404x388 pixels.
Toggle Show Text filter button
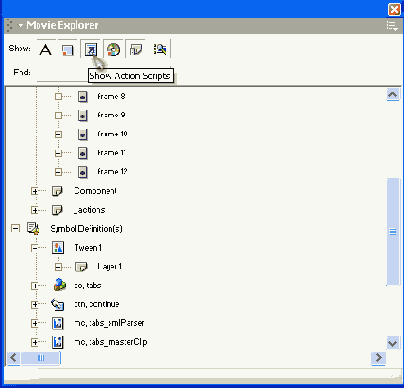click(45, 50)
